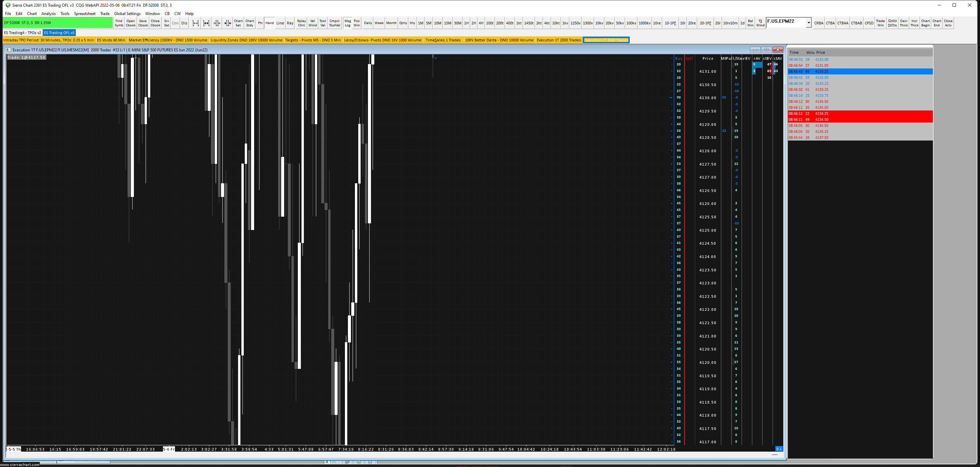This screenshot has width=980, height=467.
Task: Select the Liquidity Zones DND 10KV chart tab
Action: tap(246, 40)
